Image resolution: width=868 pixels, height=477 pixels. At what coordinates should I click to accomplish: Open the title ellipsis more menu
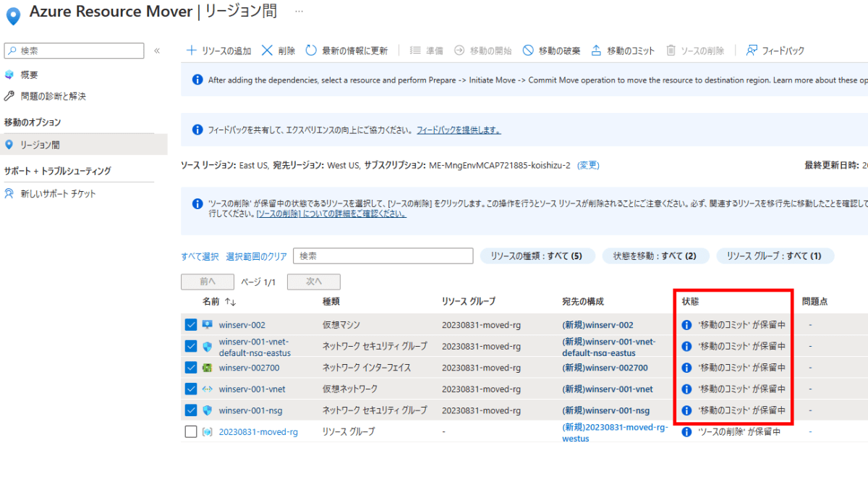point(299,12)
